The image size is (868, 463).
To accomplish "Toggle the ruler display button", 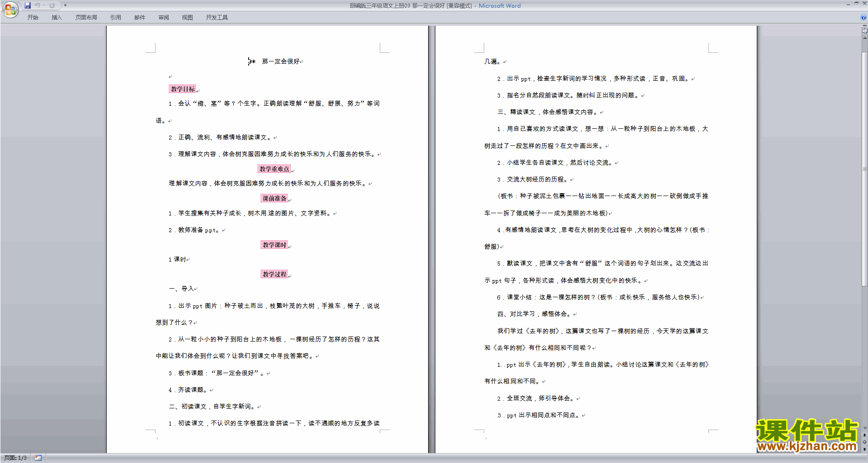I will pyautogui.click(x=865, y=30).
